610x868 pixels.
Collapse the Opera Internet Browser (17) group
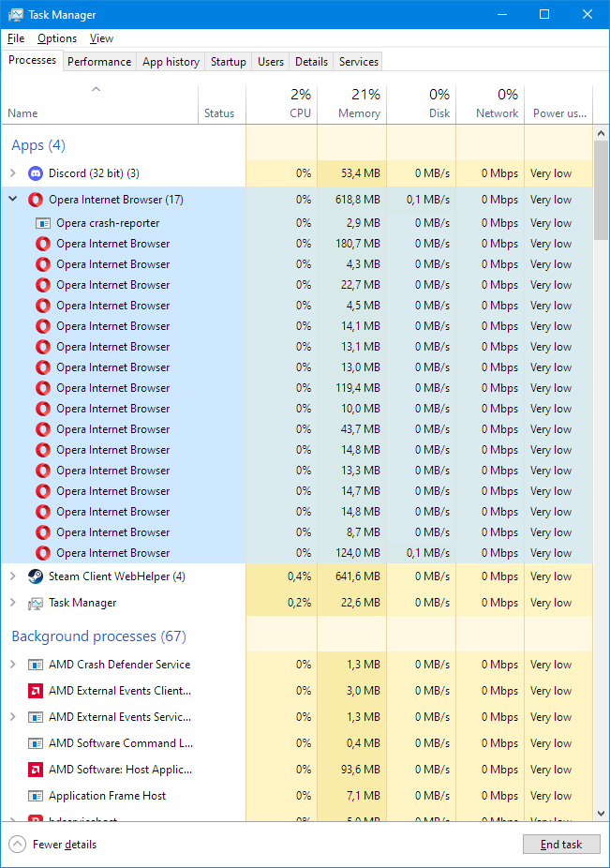tap(13, 199)
